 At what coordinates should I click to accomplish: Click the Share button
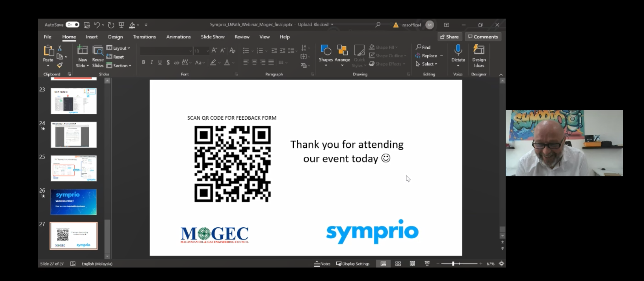(450, 37)
